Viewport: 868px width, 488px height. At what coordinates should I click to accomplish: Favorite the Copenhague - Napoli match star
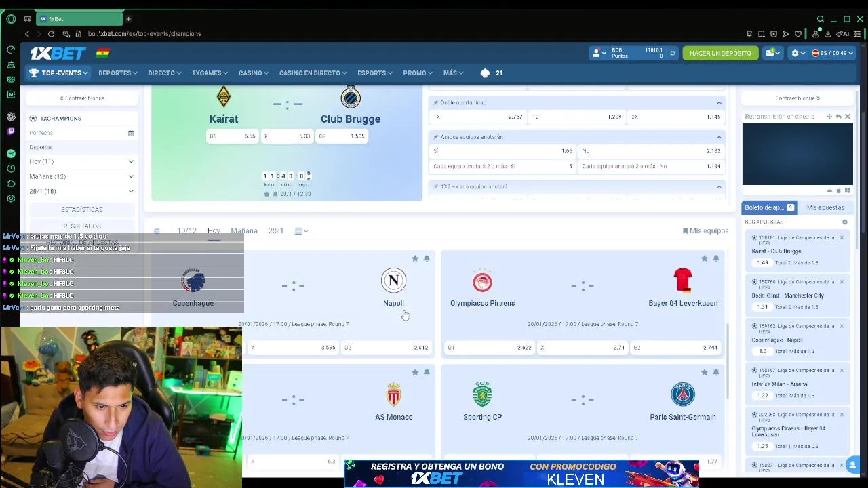(415, 258)
